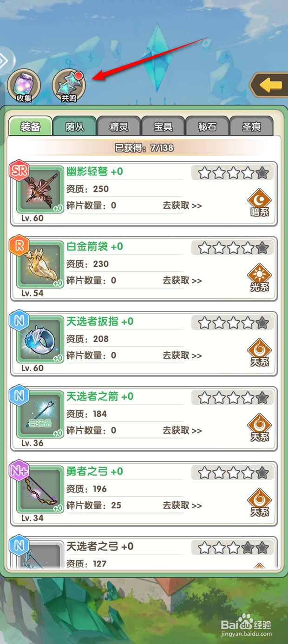Viewport: 288px width, 644px height.
Task: Select the 天选者扳指 ring equipment icon
Action: [40, 340]
